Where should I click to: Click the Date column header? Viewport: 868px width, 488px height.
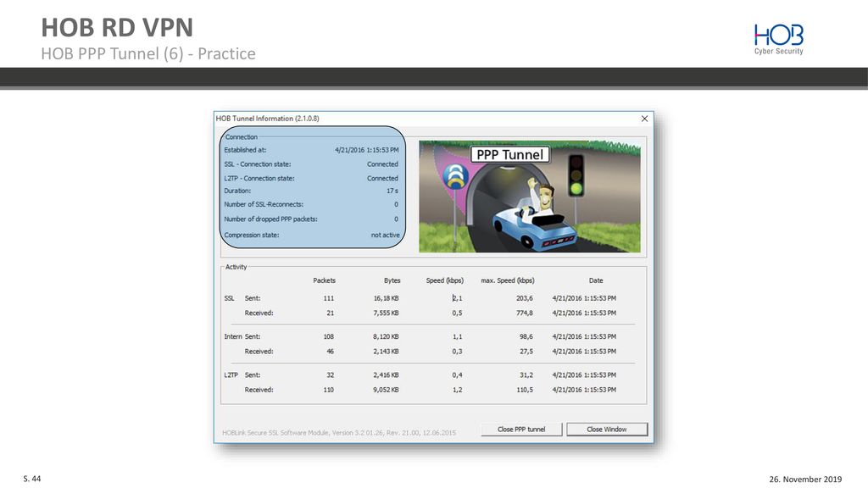pos(596,280)
